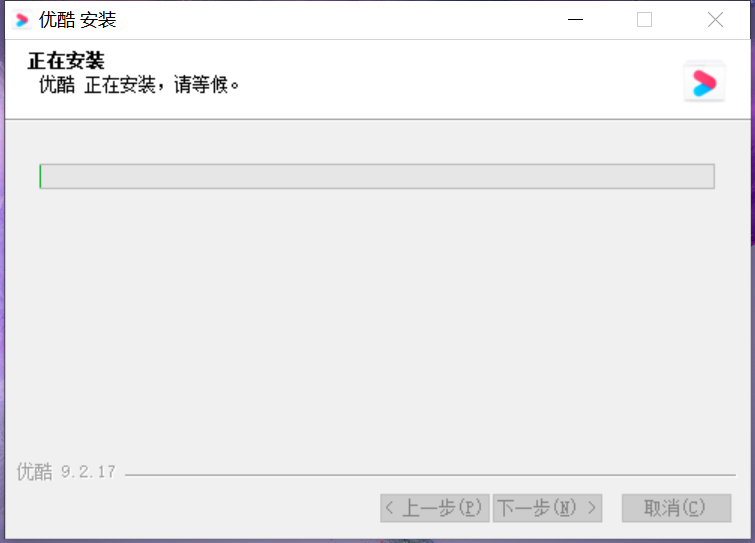Click the 正在安装 heading text

tap(66, 61)
